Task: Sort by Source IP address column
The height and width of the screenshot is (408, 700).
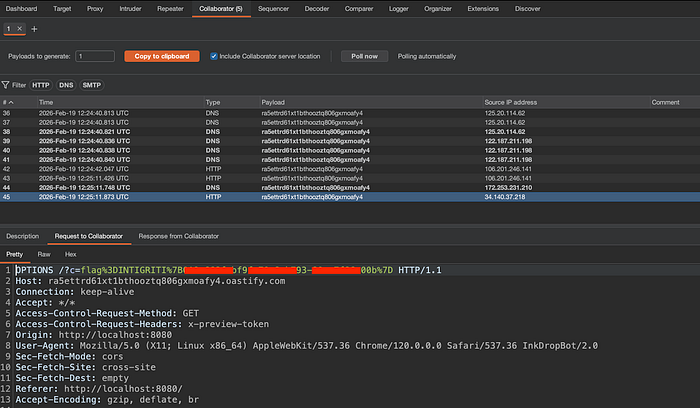Action: tap(511, 102)
